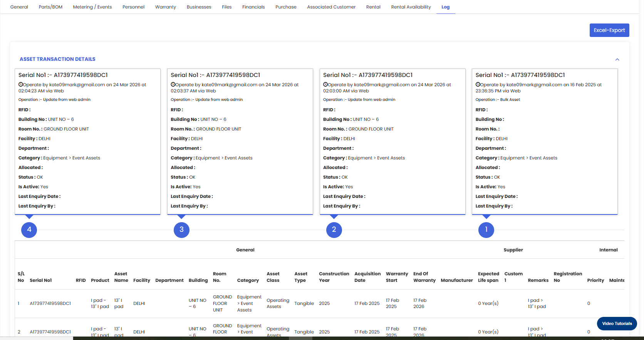View the Financials tab
The height and width of the screenshot is (340, 644).
click(x=253, y=7)
